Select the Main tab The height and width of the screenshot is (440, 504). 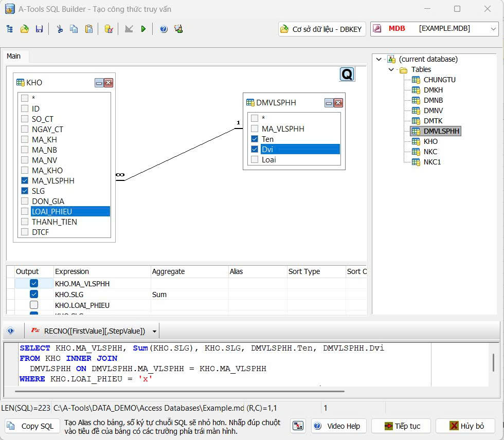pyautogui.click(x=14, y=56)
